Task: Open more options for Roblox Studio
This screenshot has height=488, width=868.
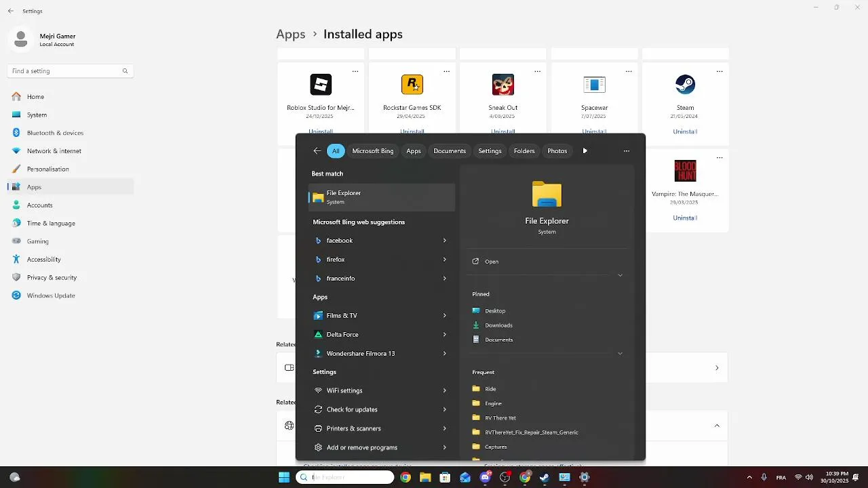Action: tap(355, 71)
